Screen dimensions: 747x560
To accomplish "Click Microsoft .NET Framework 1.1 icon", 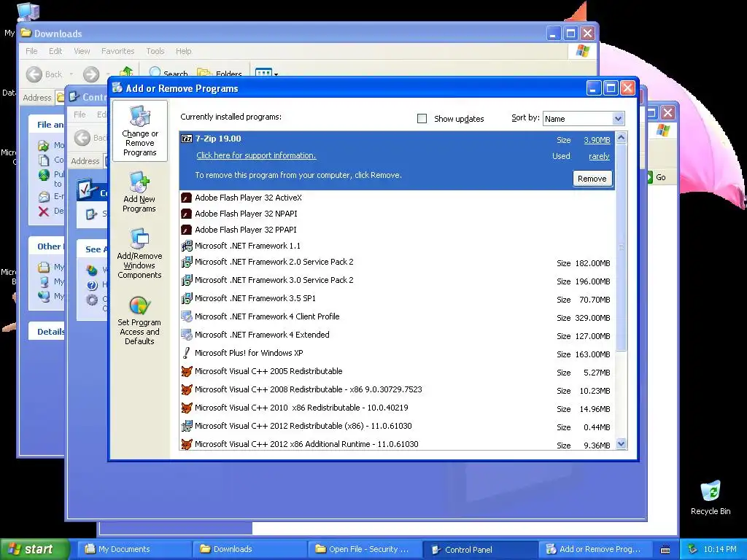I will (187, 246).
